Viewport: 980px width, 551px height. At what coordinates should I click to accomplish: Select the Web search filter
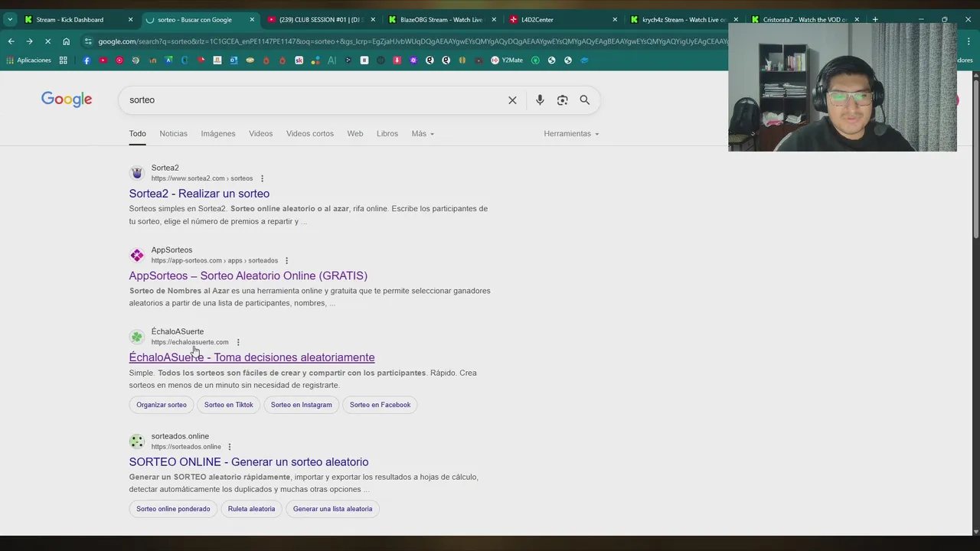coord(355,134)
